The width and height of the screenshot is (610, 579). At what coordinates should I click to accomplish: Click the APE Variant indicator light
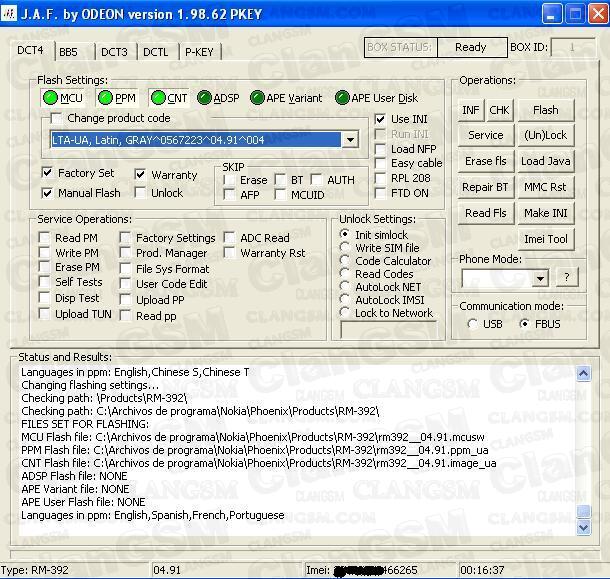[257, 98]
